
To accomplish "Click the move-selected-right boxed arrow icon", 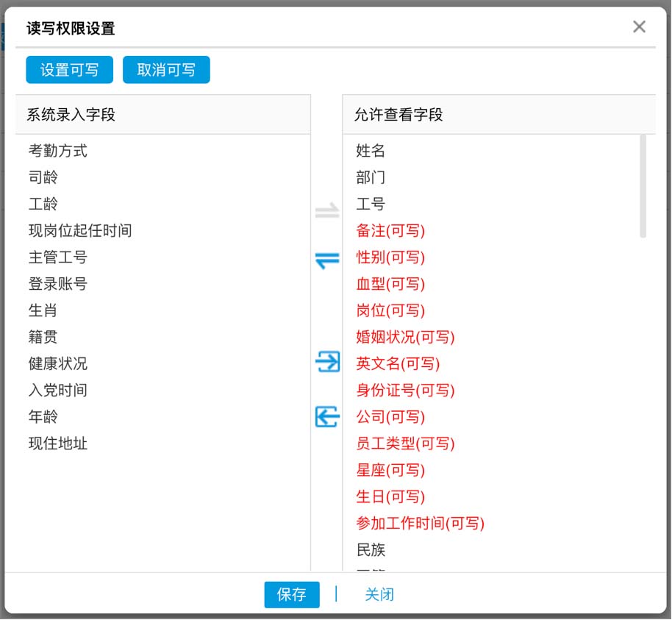I will (326, 360).
